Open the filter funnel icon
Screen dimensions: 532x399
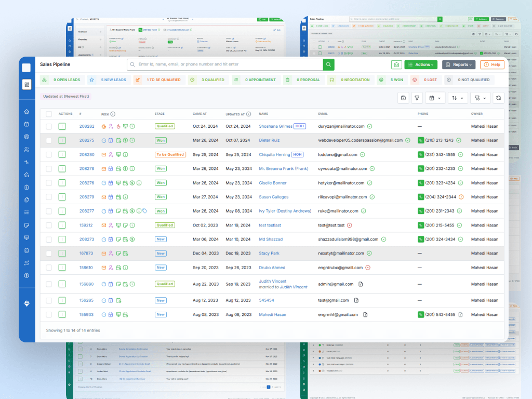pos(417,98)
